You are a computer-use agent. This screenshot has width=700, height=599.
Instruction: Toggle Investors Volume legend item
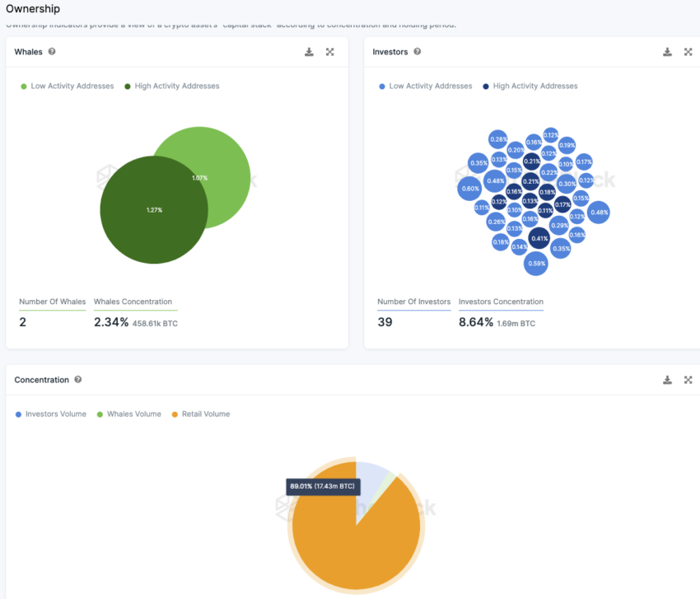coord(51,414)
